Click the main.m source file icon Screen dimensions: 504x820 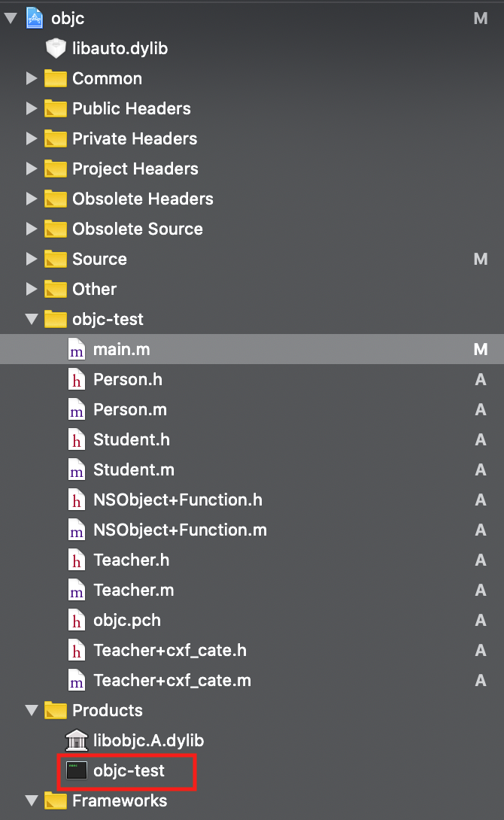pos(76,350)
